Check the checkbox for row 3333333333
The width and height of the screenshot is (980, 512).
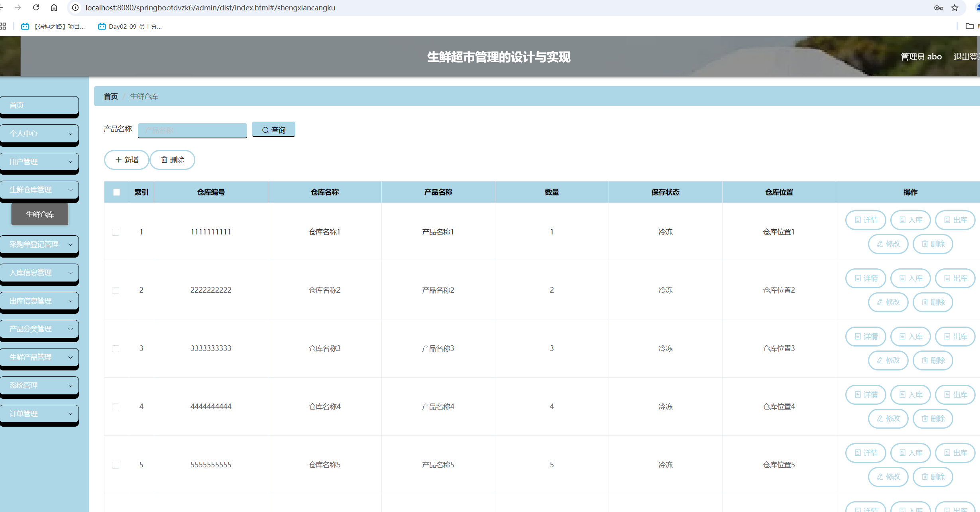[x=116, y=349]
